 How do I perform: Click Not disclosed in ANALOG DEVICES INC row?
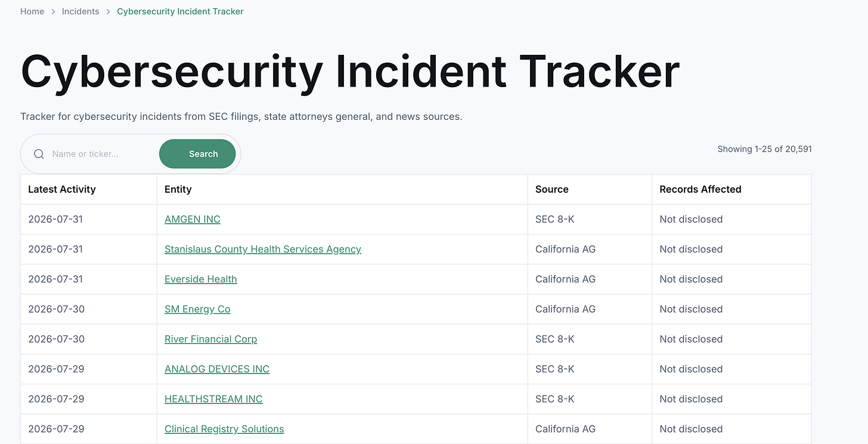click(x=691, y=369)
